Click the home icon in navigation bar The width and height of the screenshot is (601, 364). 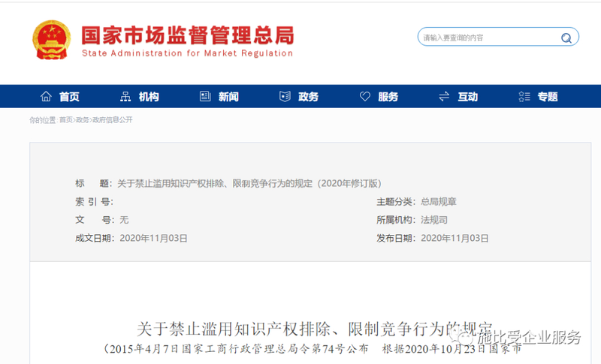[x=46, y=97]
